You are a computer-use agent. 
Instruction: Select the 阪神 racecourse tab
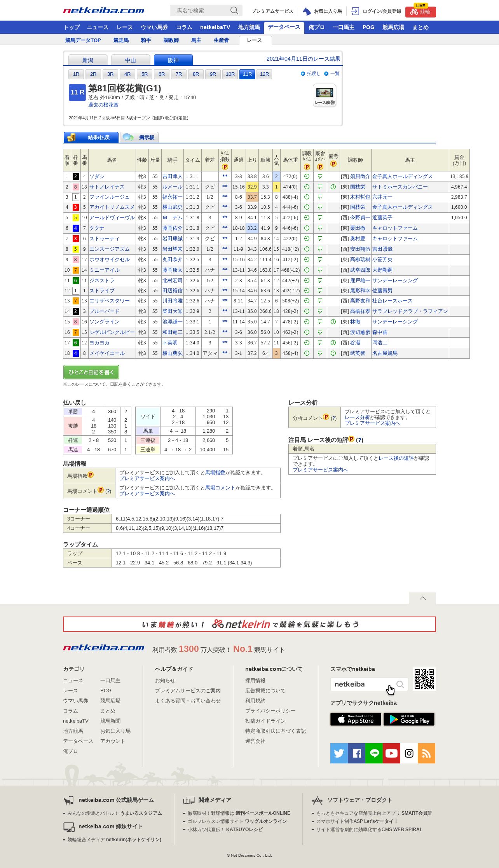(173, 60)
